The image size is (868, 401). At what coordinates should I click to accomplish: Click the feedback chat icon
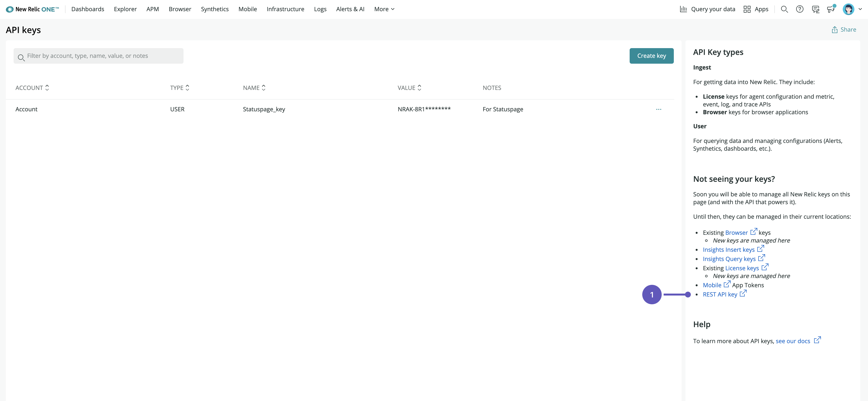tap(815, 9)
